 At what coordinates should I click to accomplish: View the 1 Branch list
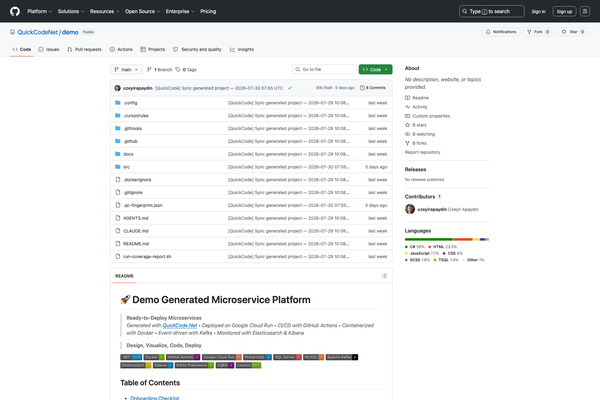point(160,70)
